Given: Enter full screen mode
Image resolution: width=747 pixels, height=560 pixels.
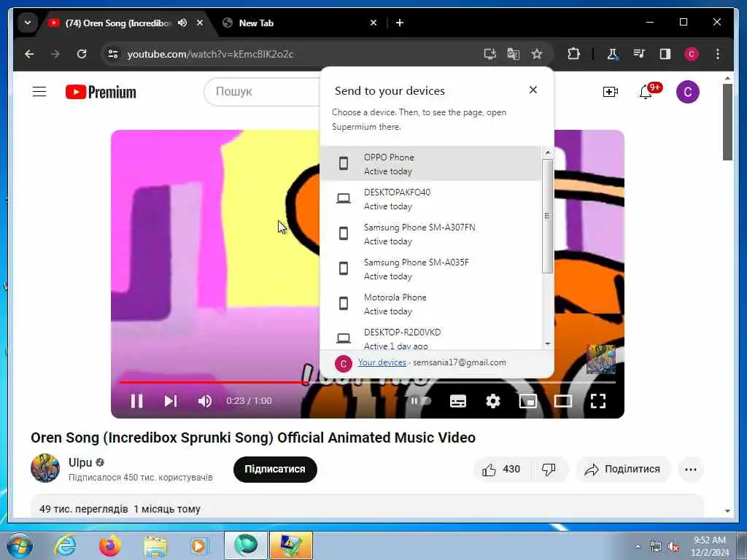Looking at the screenshot, I should click(598, 401).
